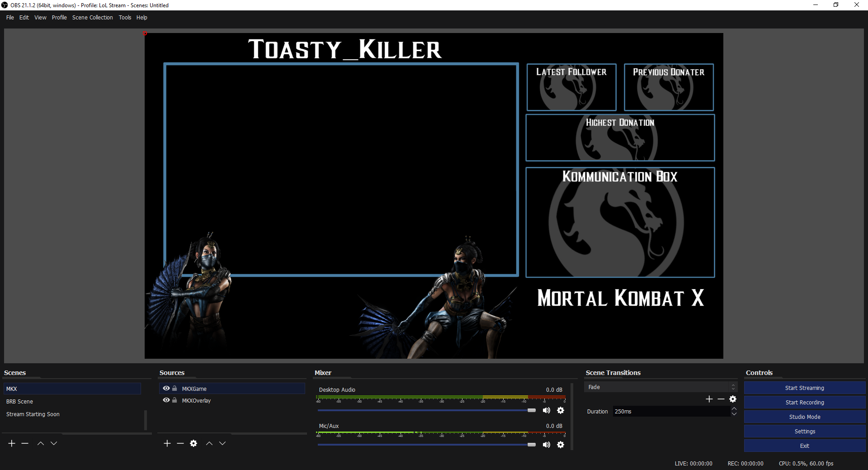Click the Mic/Aux label
Screen dimensions: 868x470
tap(329, 426)
